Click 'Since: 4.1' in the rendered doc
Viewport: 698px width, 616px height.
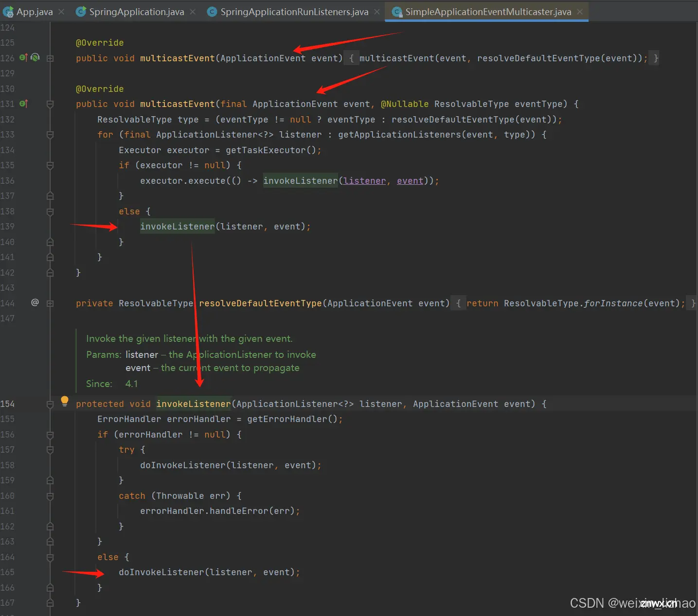coord(112,384)
